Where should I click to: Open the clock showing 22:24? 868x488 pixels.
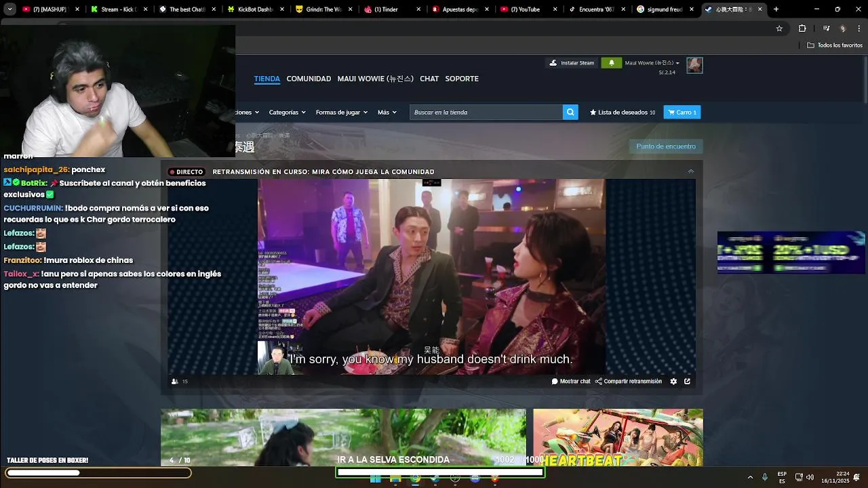(835, 477)
